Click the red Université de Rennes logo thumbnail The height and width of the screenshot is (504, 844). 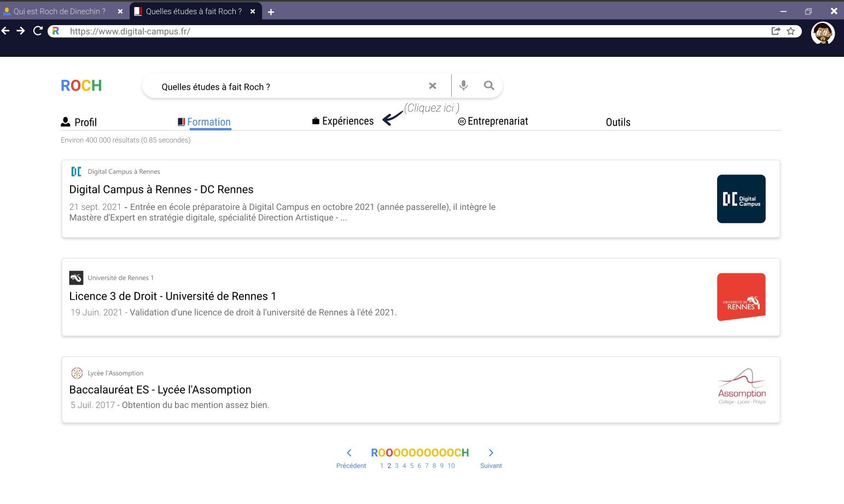pos(741,297)
